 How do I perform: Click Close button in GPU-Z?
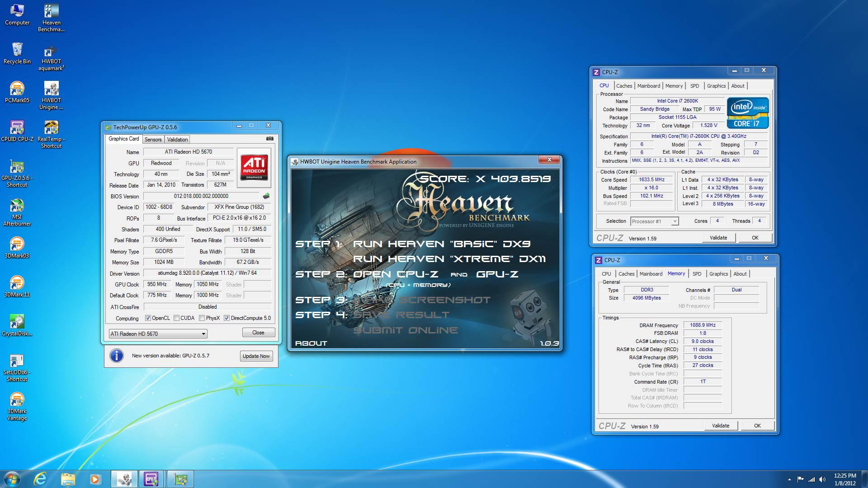[258, 332]
